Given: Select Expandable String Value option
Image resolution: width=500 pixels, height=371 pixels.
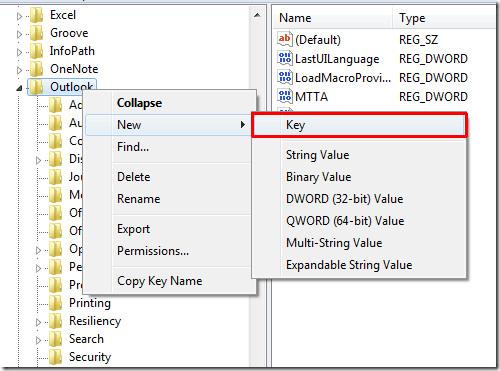Looking at the screenshot, I should click(349, 265).
